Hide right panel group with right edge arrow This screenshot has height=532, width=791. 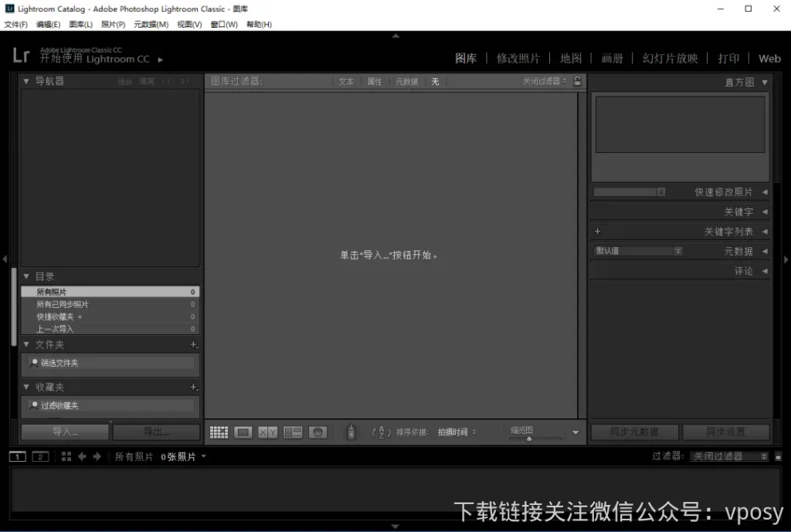786,259
